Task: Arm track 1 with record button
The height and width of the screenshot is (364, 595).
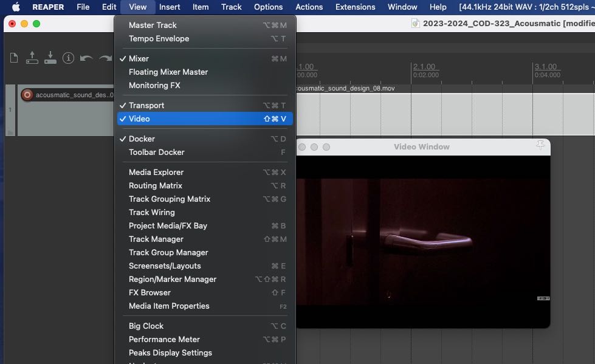Action: click(27, 95)
